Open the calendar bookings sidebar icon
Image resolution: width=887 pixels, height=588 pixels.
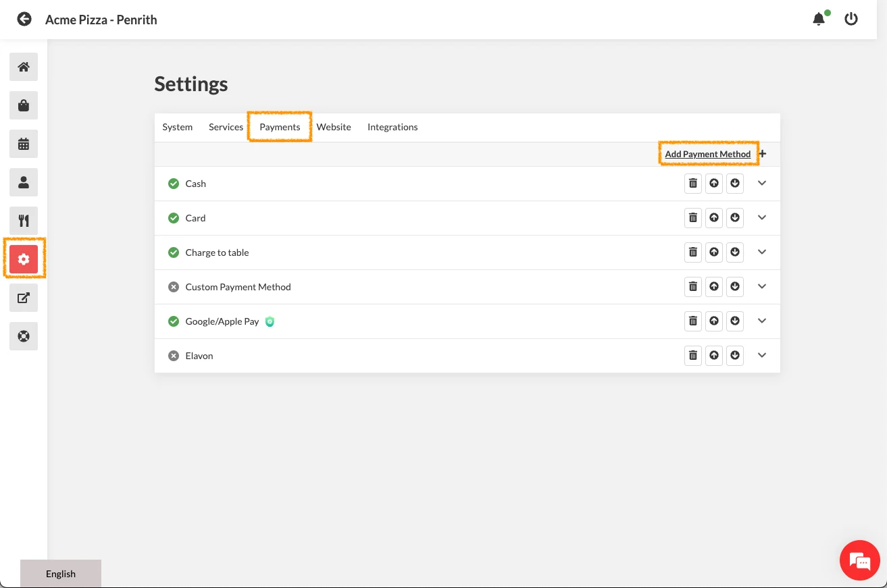pyautogui.click(x=24, y=144)
